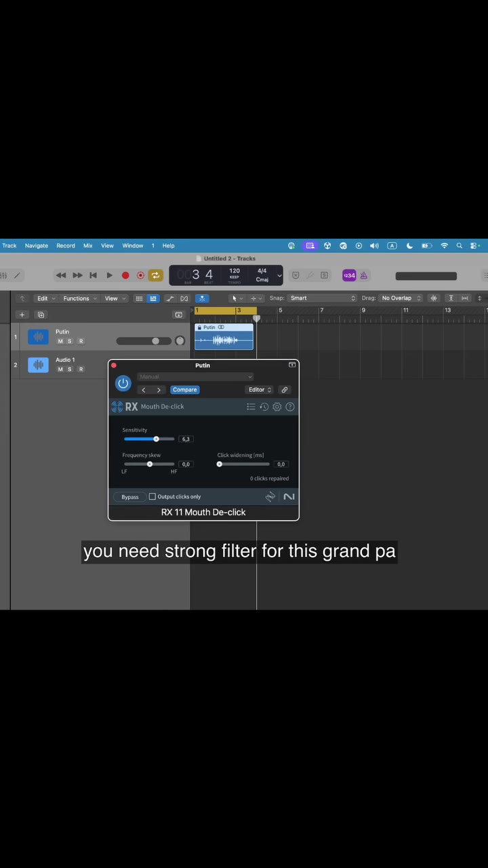Go to next plug-in setting
488x868 pixels.
pyautogui.click(x=159, y=390)
